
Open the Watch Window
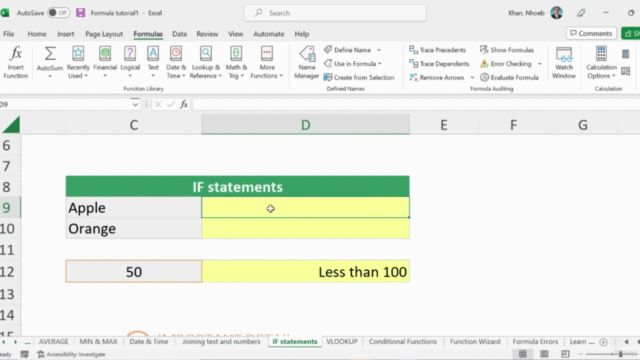pos(564,62)
